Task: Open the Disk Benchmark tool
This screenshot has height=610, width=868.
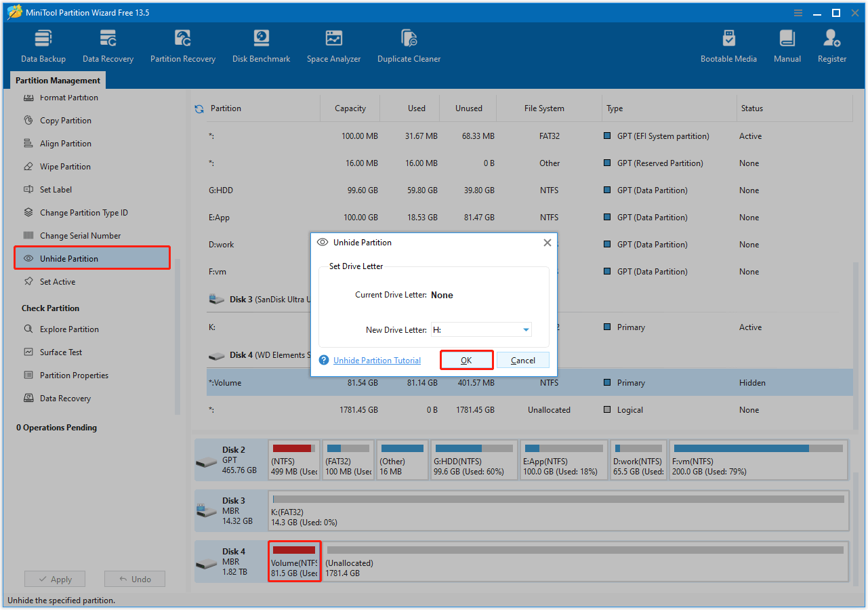Action: click(261, 44)
